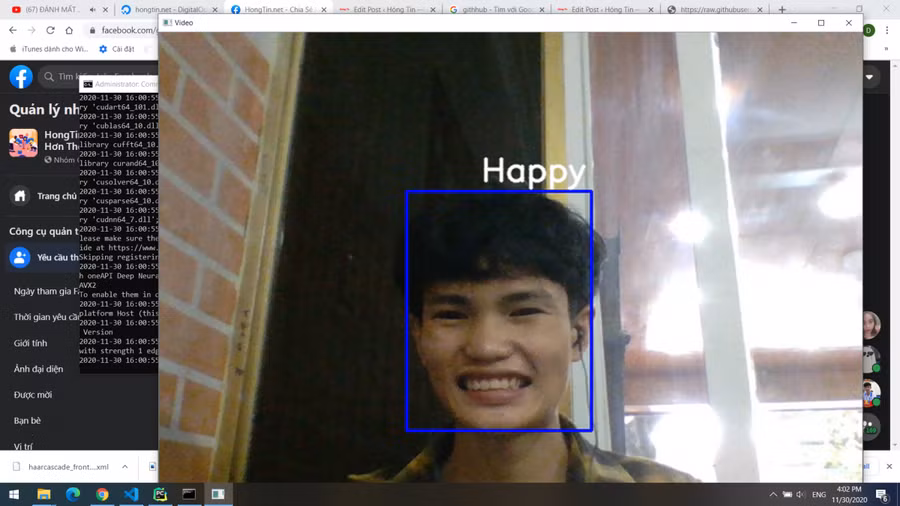
Task: Open the Facebook logo home icon
Action: coord(21,76)
